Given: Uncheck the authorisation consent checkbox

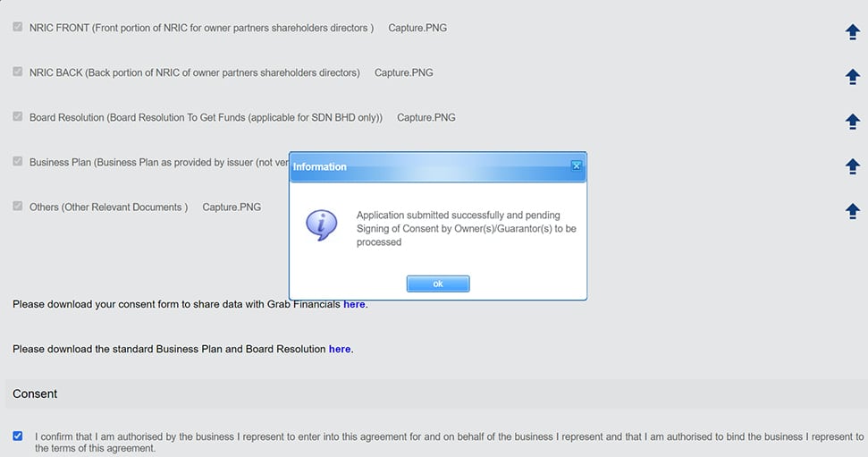Looking at the screenshot, I should pos(18,436).
